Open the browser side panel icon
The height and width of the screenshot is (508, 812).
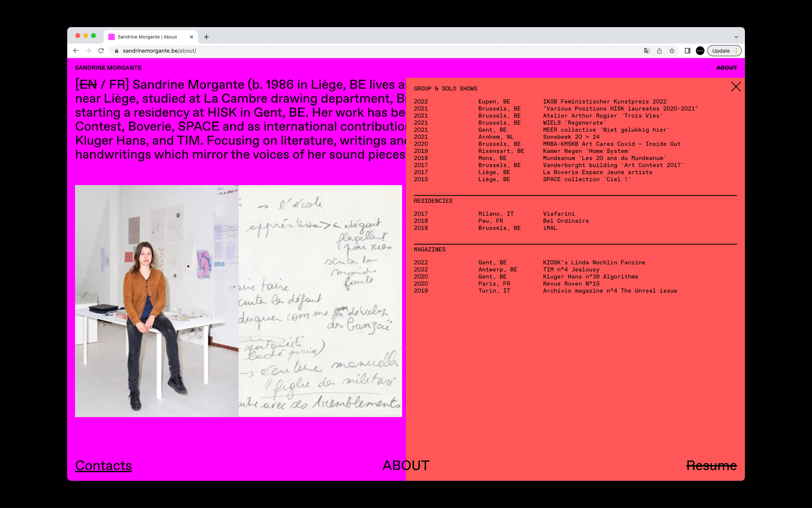pyautogui.click(x=687, y=51)
